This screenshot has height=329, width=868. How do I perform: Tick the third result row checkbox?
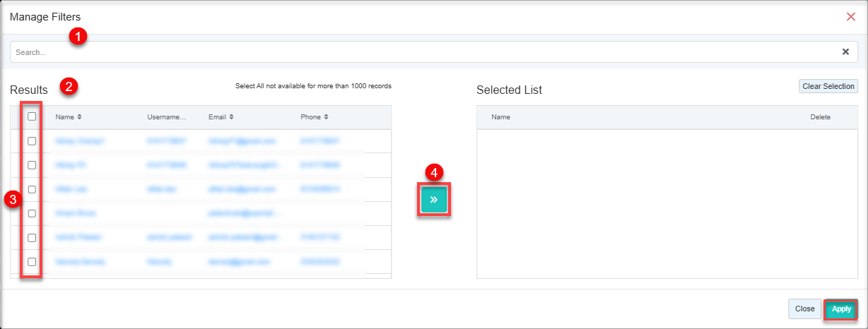[x=32, y=189]
